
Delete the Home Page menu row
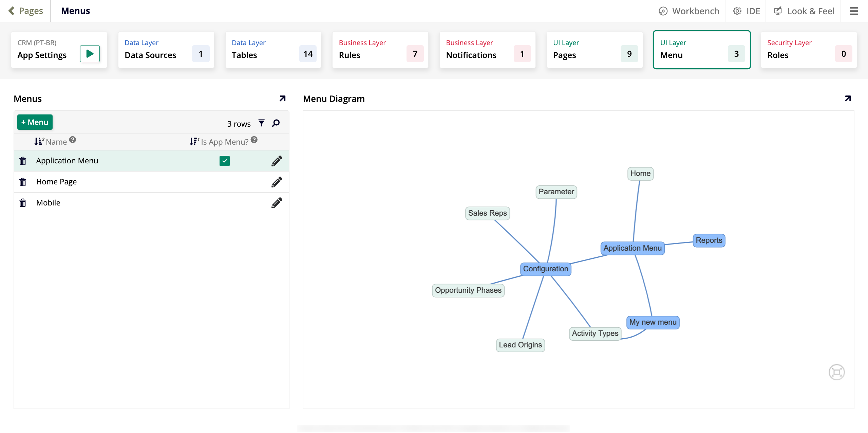23,182
